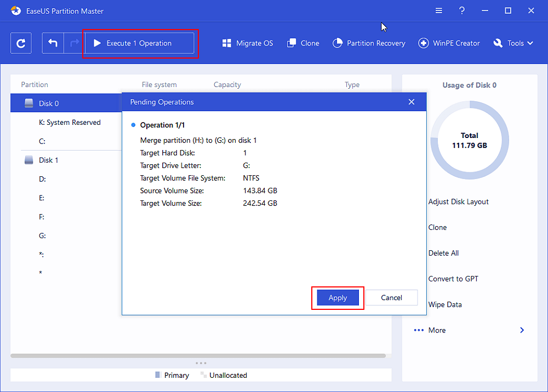Viewport: 548px width, 392px height.
Task: Click the undo arrow button
Action: point(53,43)
